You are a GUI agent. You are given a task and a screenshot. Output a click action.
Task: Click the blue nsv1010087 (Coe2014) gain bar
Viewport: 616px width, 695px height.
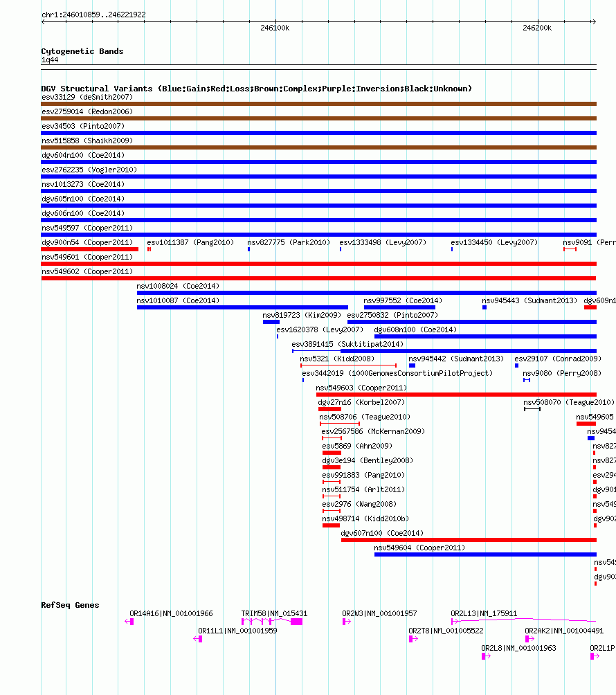point(242,307)
